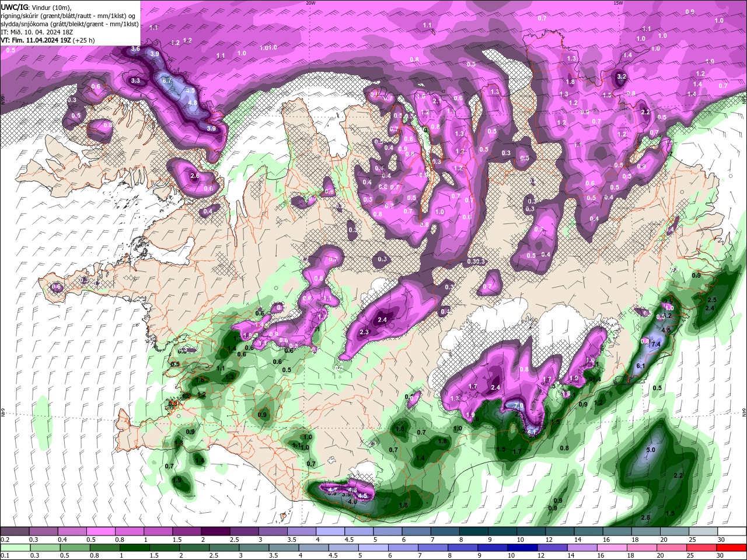The image size is (747, 560).
Task: Click the pale lavender 4 swatch in top legend
Action: [330, 531]
